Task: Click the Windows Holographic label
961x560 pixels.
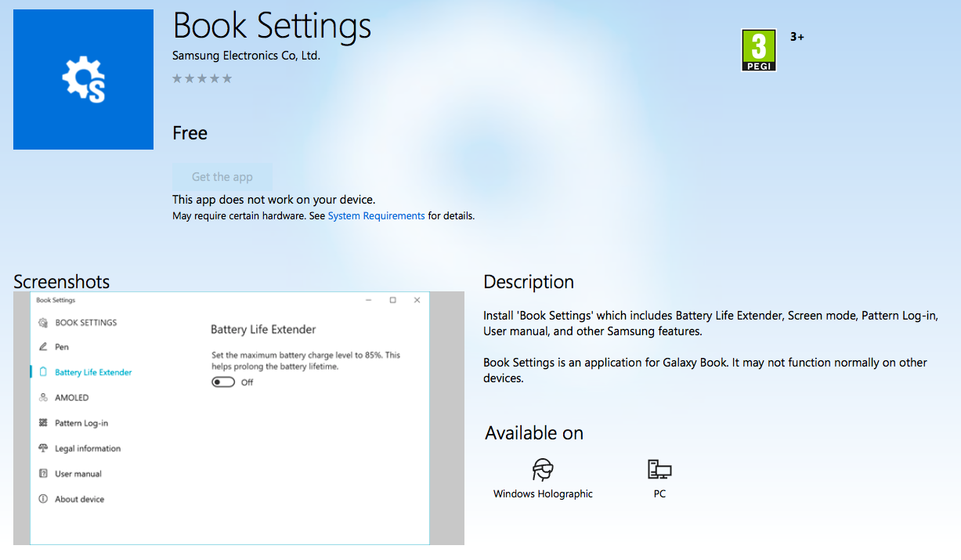Action: point(543,494)
